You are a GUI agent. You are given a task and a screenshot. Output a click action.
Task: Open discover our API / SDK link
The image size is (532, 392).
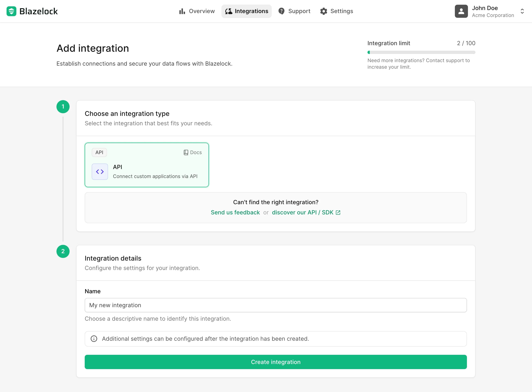pyautogui.click(x=303, y=212)
